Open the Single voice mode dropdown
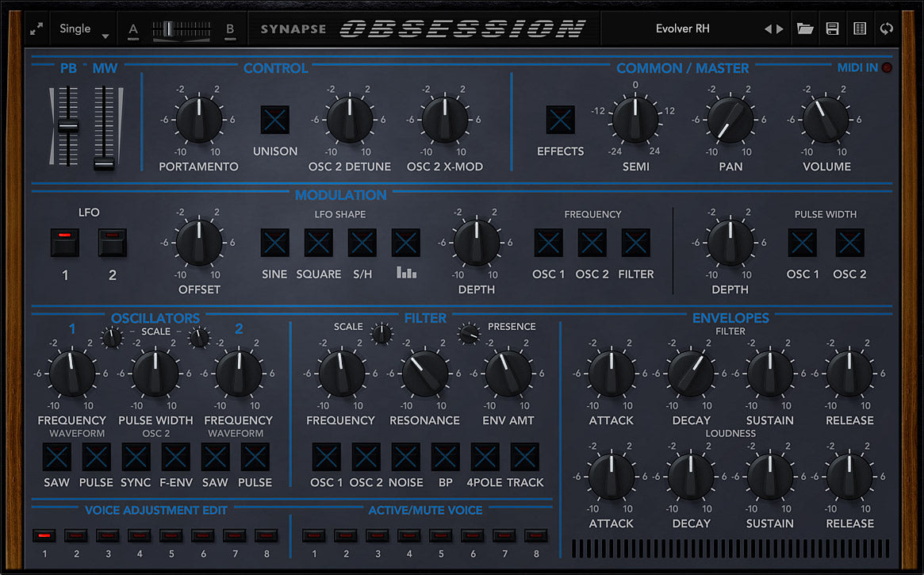The height and width of the screenshot is (575, 924). click(x=84, y=29)
